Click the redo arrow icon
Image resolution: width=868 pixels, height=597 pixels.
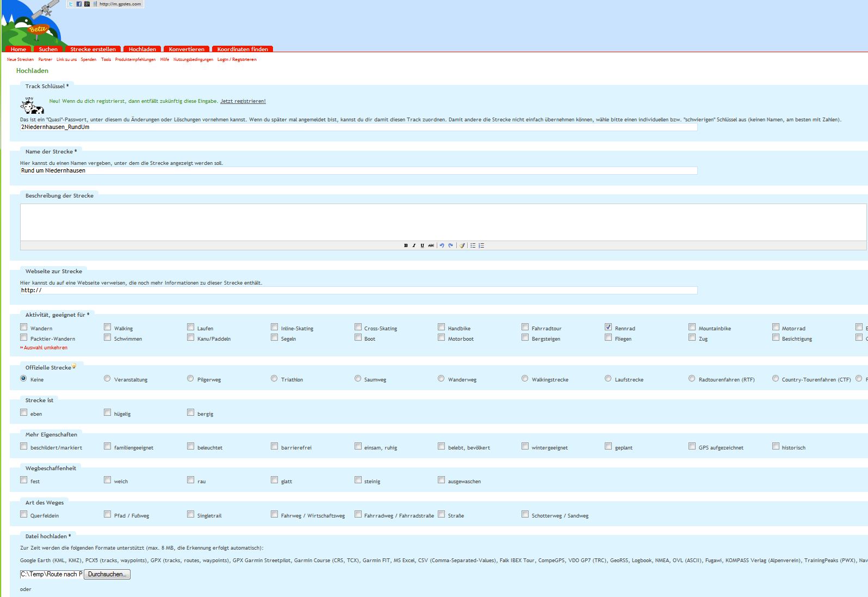[x=450, y=245]
